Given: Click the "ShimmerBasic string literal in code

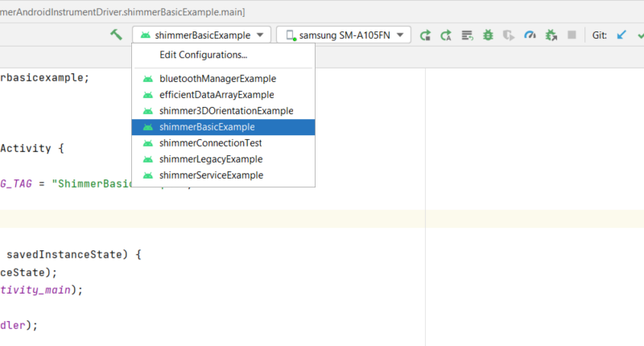Looking at the screenshot, I should point(92,183).
